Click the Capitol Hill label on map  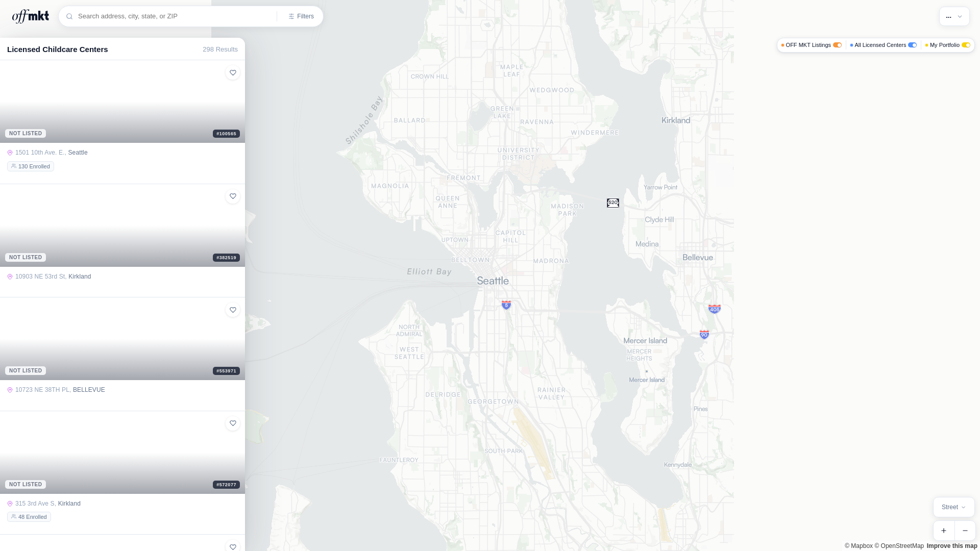[x=510, y=236]
